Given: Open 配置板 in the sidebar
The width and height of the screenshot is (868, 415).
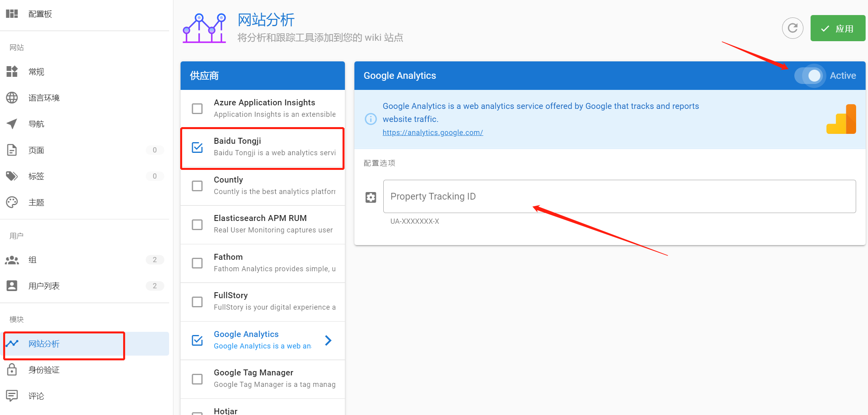Looking at the screenshot, I should 84,14.
